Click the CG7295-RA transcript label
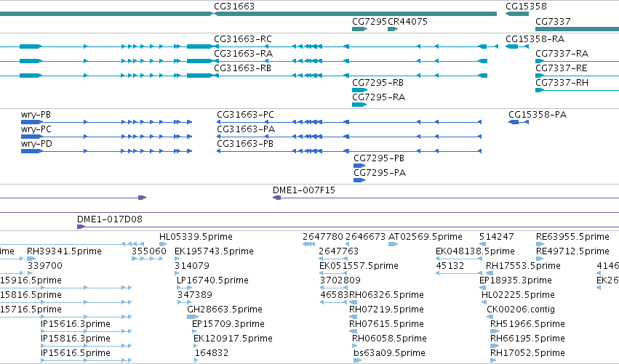This screenshot has height=364, width=619. coord(378,97)
